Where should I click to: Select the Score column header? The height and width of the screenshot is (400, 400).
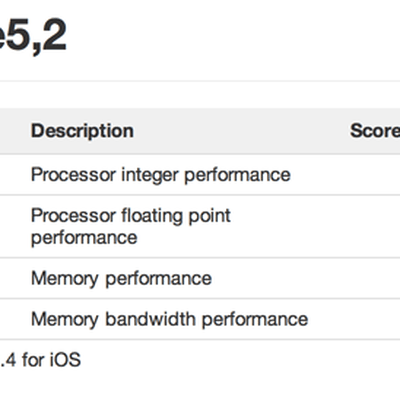click(x=375, y=131)
